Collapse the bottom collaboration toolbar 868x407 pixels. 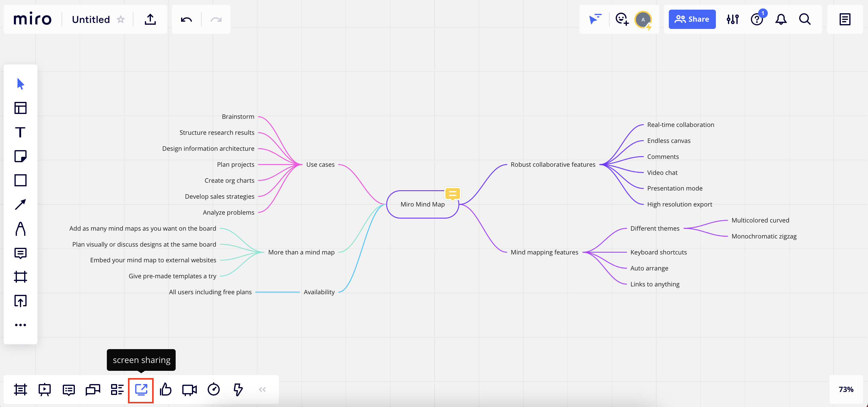click(x=262, y=390)
